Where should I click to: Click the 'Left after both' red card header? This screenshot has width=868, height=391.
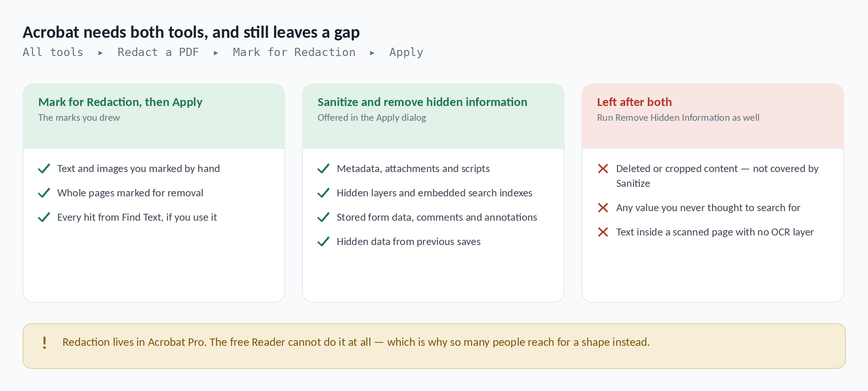click(x=713, y=116)
